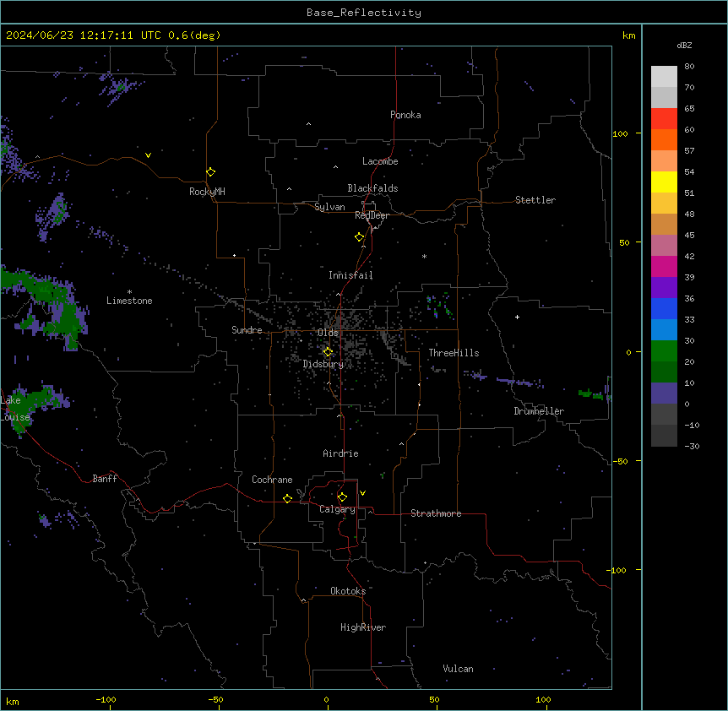Click the Stettler city label

pyautogui.click(x=535, y=200)
